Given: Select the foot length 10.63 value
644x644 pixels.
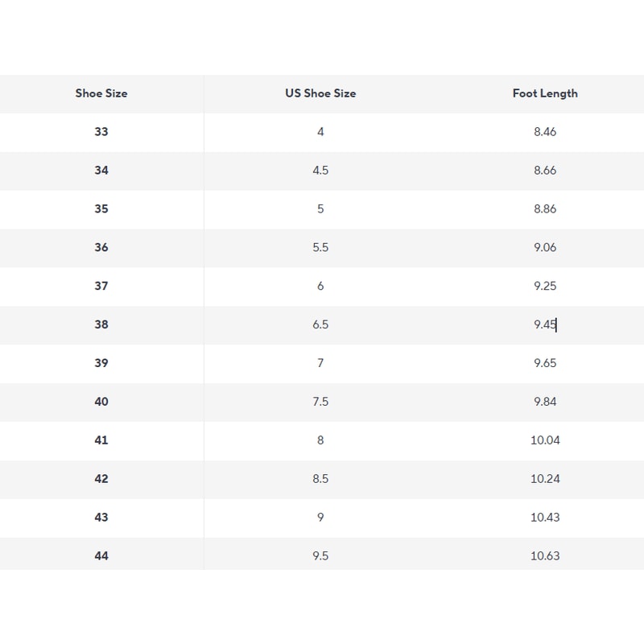Looking at the screenshot, I should tap(545, 556).
